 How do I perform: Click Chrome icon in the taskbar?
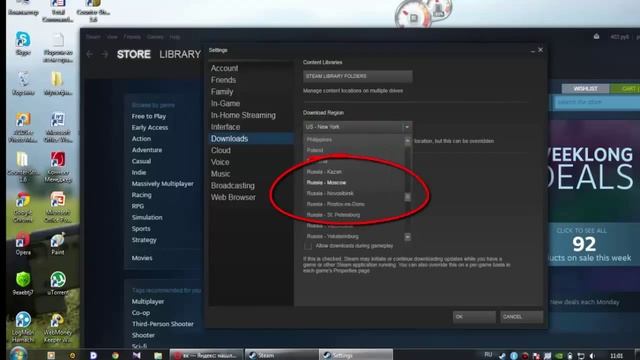115,356
